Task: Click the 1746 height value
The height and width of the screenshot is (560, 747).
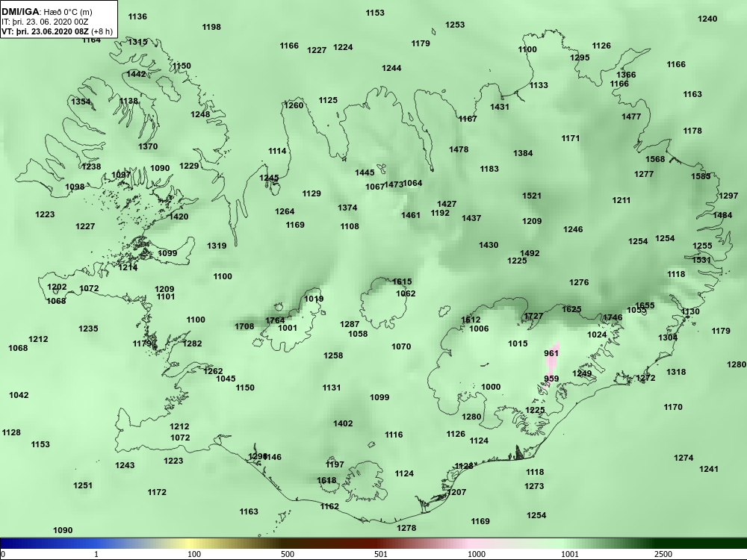Action: coord(613,317)
